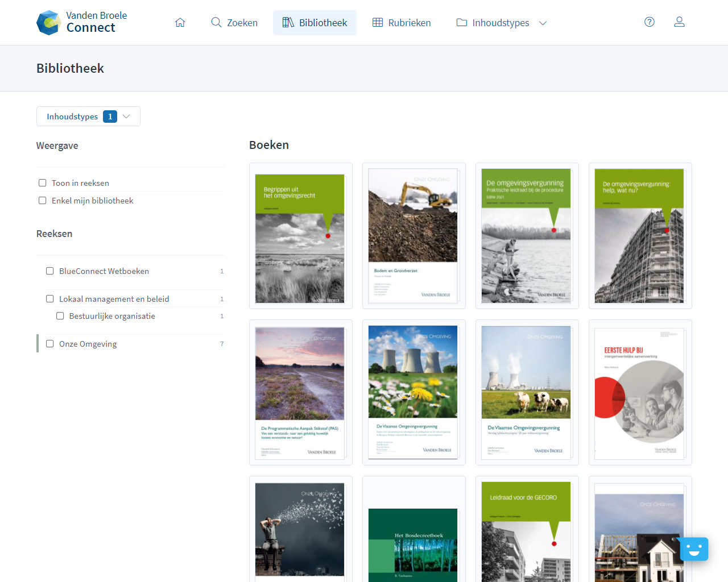Open the Begrippen uit het omgevingsrecht book
This screenshot has height=582, width=728.
pyautogui.click(x=300, y=236)
